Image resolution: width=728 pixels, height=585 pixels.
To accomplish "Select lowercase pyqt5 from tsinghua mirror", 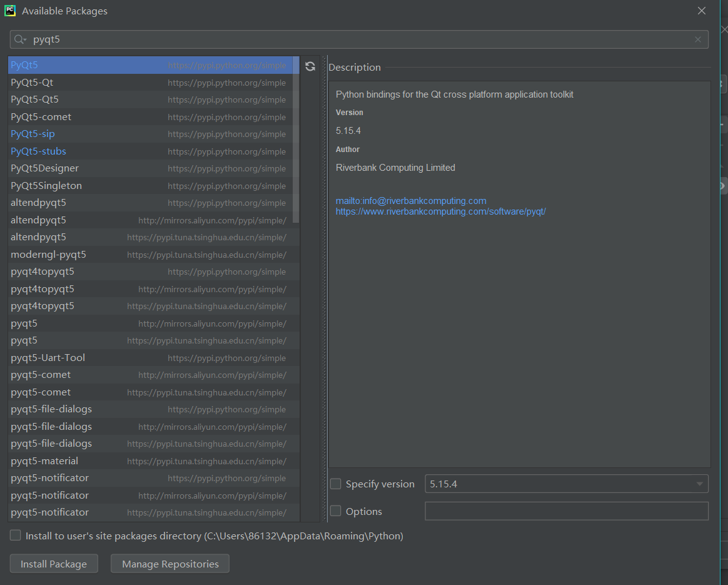I will 154,340.
